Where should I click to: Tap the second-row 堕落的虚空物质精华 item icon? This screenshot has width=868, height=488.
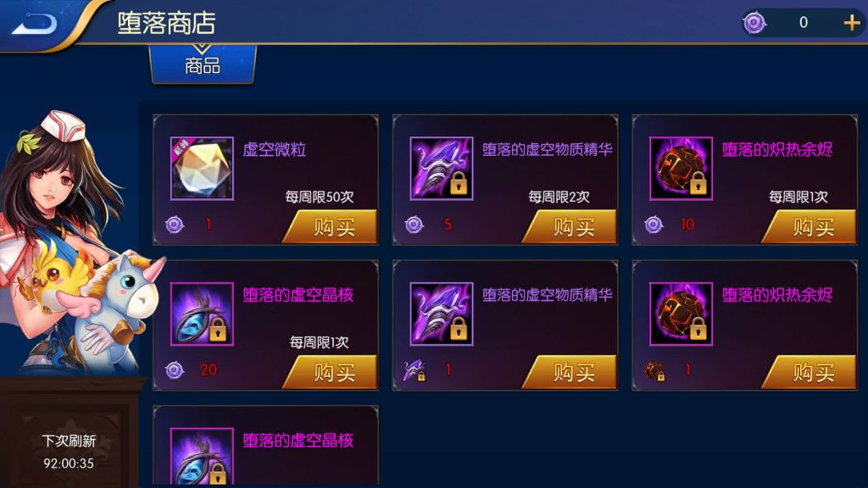(x=441, y=313)
